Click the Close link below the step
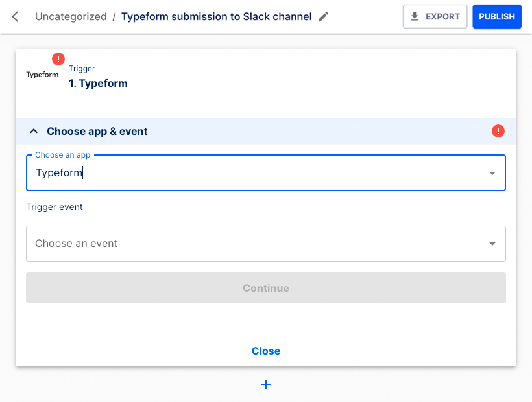The height and width of the screenshot is (402, 532). [x=266, y=351]
